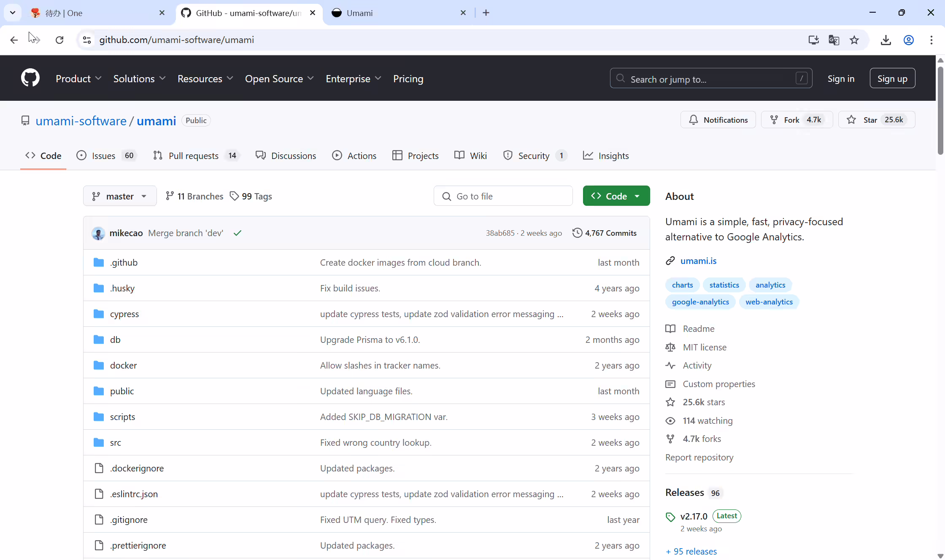Switch to the 待办 | One browser tab

tap(98, 13)
